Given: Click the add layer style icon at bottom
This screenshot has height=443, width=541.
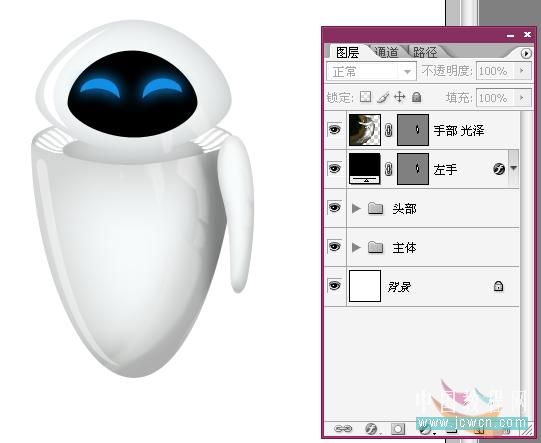Looking at the screenshot, I should click(371, 429).
